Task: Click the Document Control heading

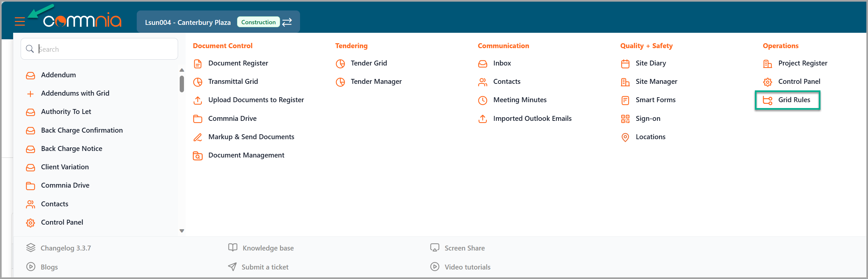Action: [222, 46]
